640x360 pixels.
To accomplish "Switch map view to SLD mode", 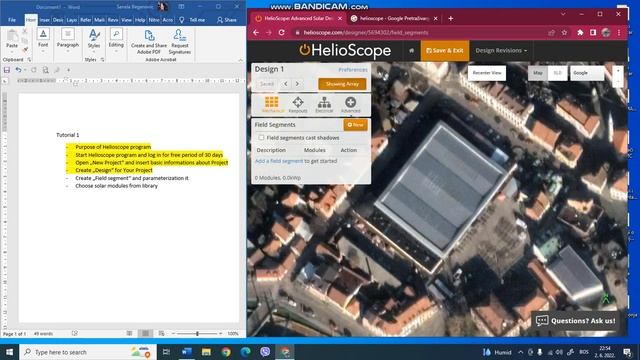I will (x=558, y=73).
